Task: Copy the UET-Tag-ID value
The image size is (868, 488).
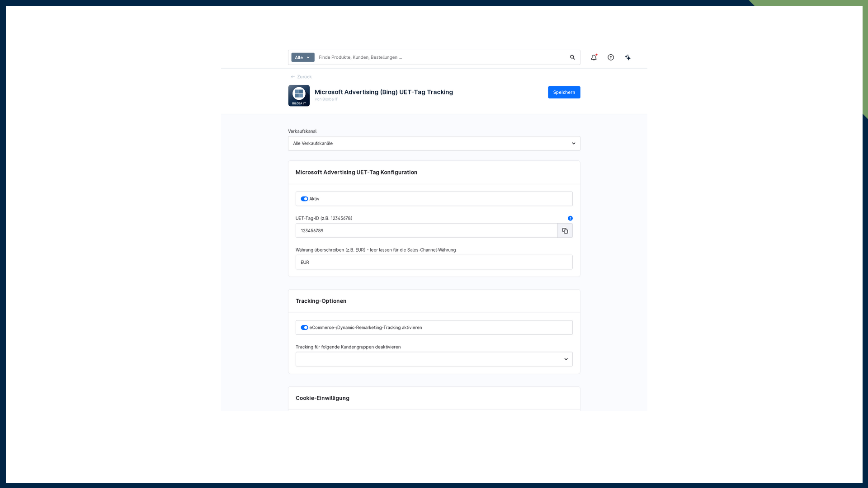Action: click(565, 230)
